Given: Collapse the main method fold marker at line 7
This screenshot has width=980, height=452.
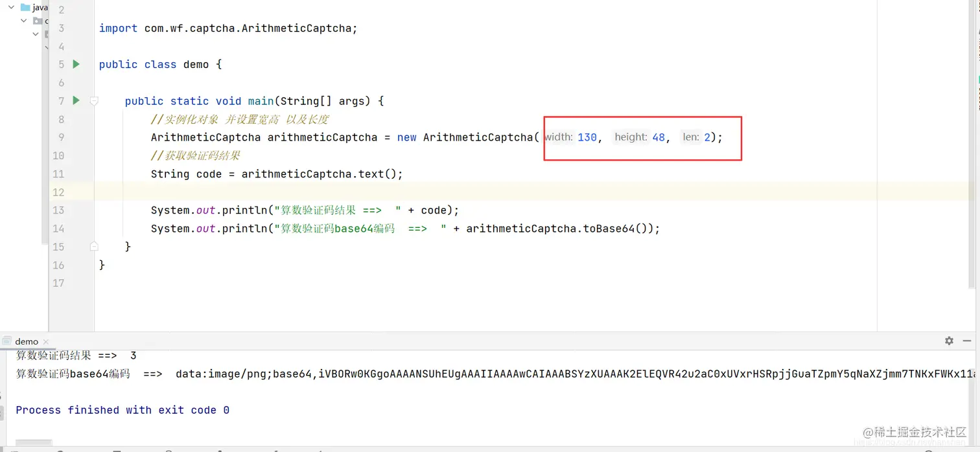Looking at the screenshot, I should [94, 101].
